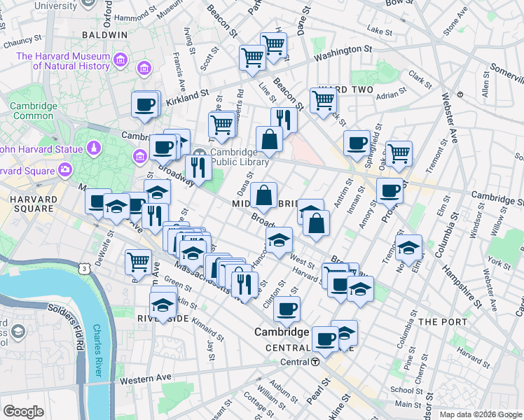Click the shopping bag marker above Cambridge Public Library
This screenshot has width=524, height=420.
pyautogui.click(x=269, y=140)
